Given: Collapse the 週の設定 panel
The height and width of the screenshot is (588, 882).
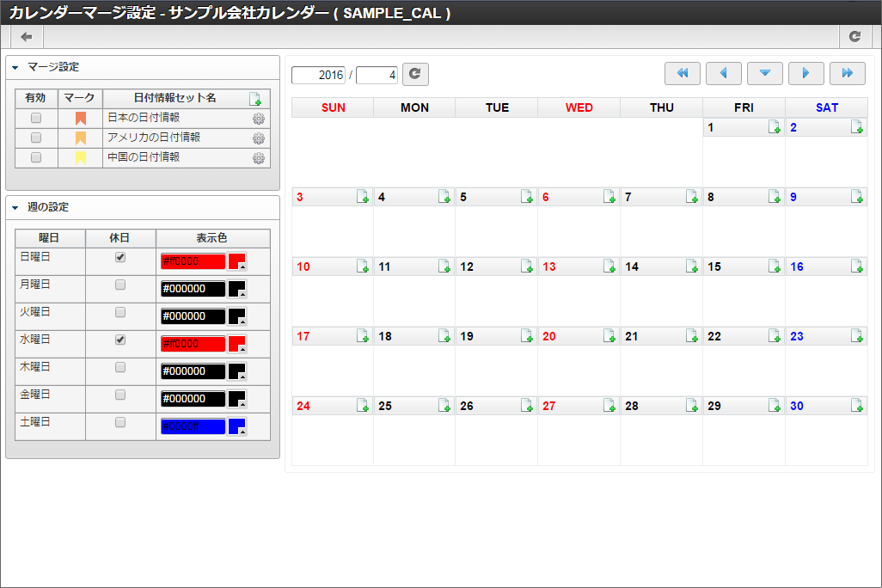Looking at the screenshot, I should point(15,208).
